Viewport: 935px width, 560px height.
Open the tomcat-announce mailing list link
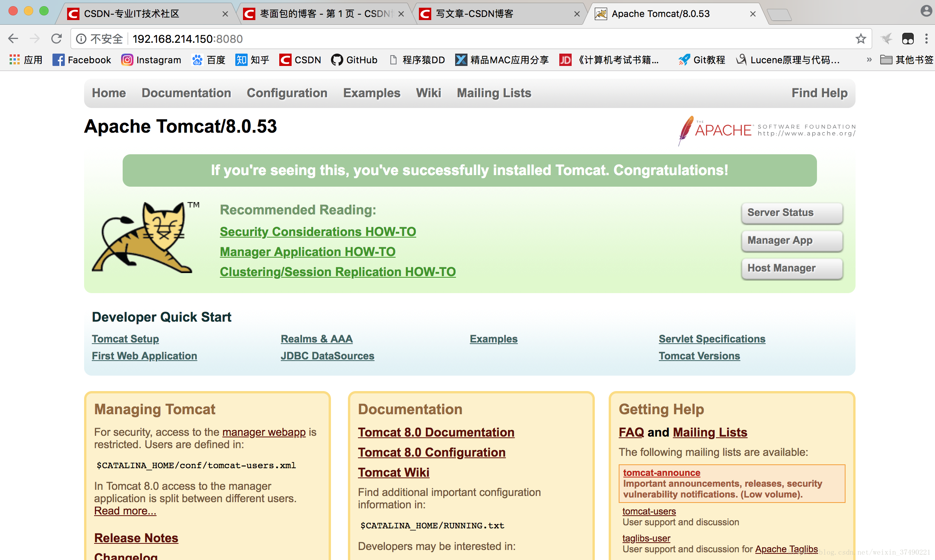[x=662, y=473]
